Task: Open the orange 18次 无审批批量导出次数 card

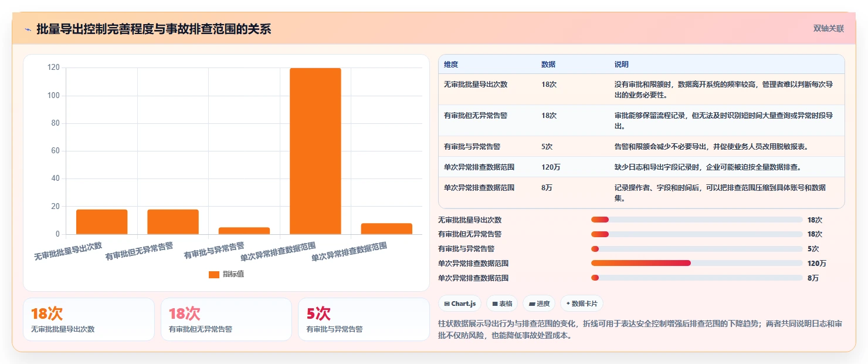Action: point(89,319)
